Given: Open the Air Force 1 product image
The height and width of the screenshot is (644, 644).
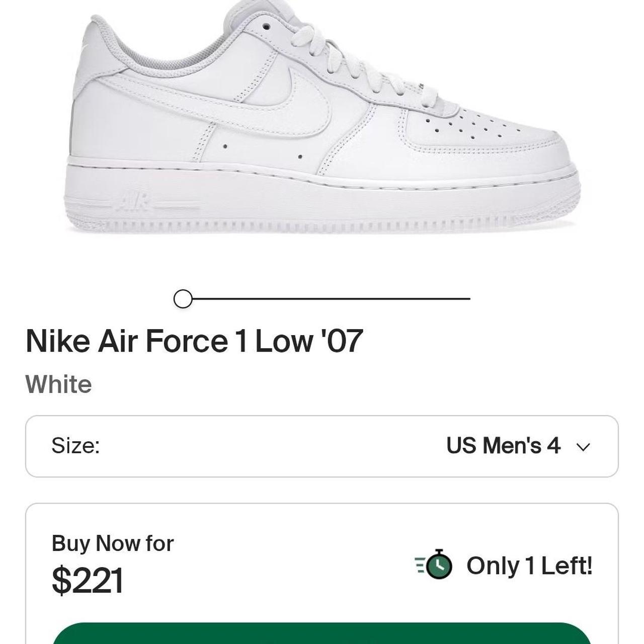Looking at the screenshot, I should [322, 118].
